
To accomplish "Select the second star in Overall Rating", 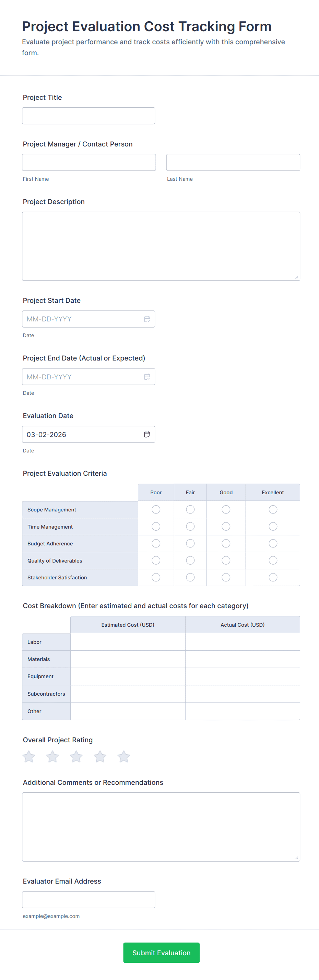I will (x=52, y=756).
